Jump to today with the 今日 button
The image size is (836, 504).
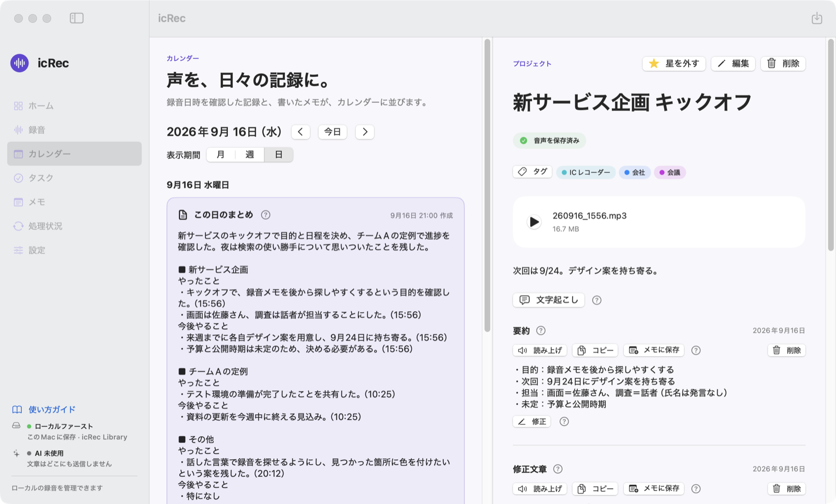point(333,132)
